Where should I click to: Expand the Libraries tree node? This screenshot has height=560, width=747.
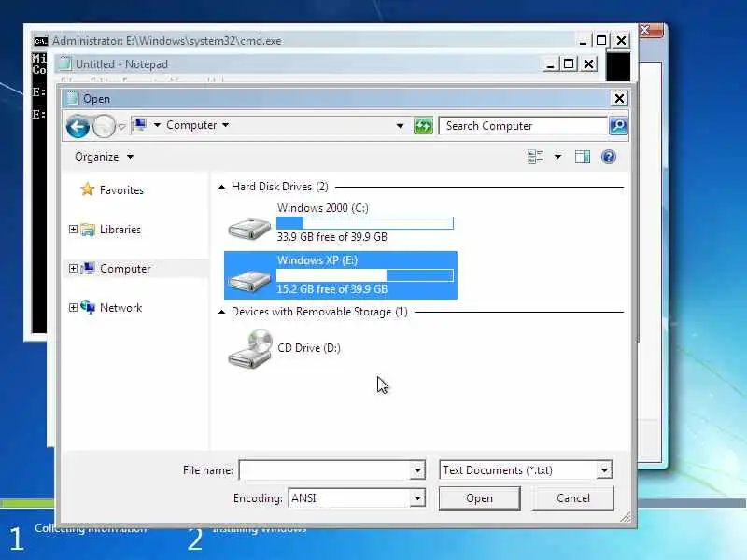tap(73, 229)
